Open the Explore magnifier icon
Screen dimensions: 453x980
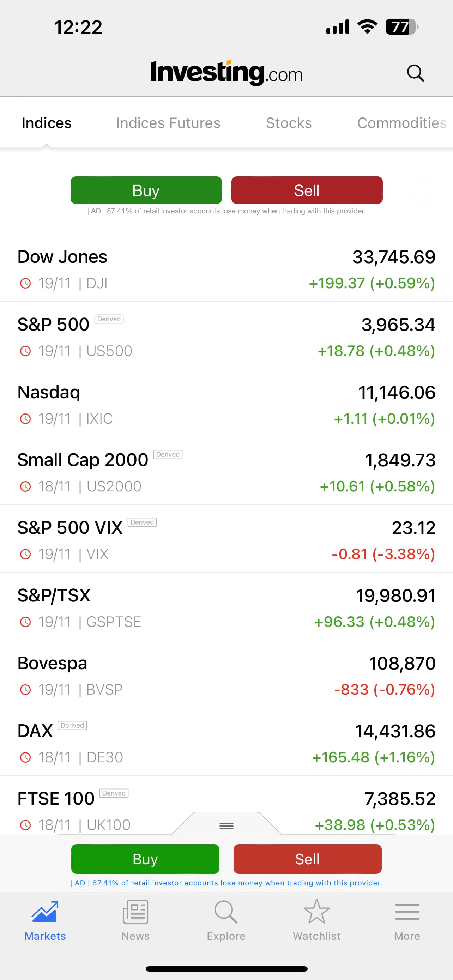[226, 912]
